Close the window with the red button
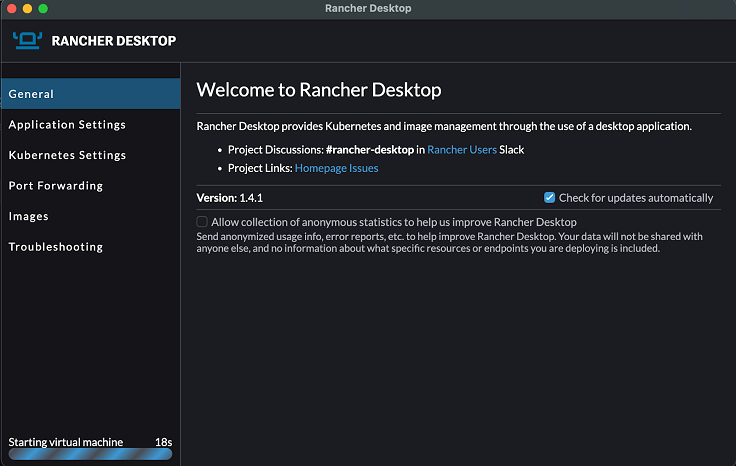Screen dimensions: 736x466 click(11, 8)
